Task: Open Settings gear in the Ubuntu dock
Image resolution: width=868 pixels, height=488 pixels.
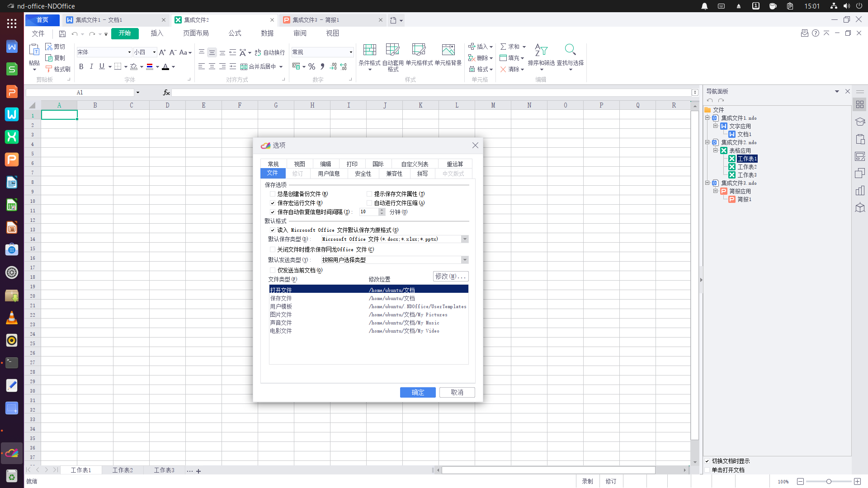Action: 12,272
